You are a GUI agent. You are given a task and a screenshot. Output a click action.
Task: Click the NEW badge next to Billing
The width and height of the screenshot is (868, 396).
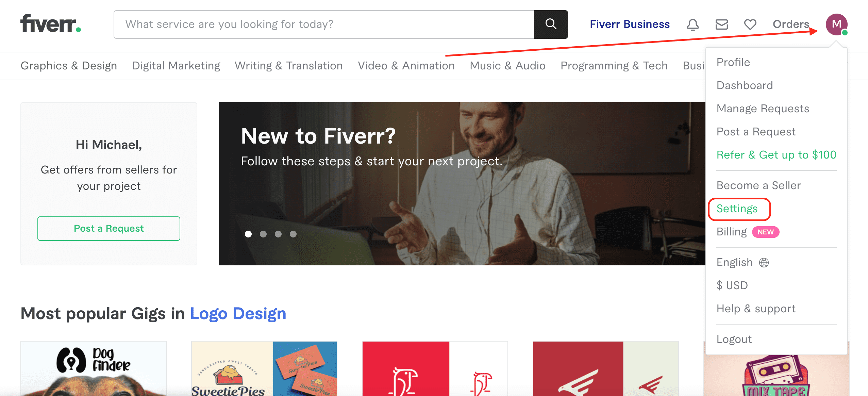(x=765, y=232)
